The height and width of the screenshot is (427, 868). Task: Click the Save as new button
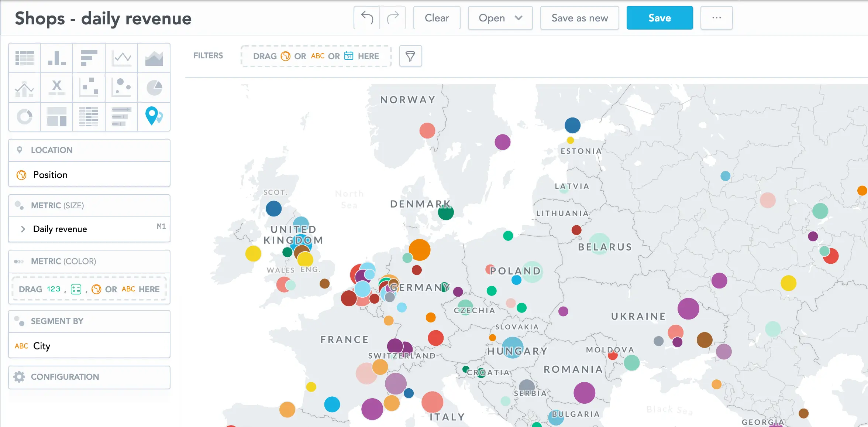pyautogui.click(x=579, y=18)
